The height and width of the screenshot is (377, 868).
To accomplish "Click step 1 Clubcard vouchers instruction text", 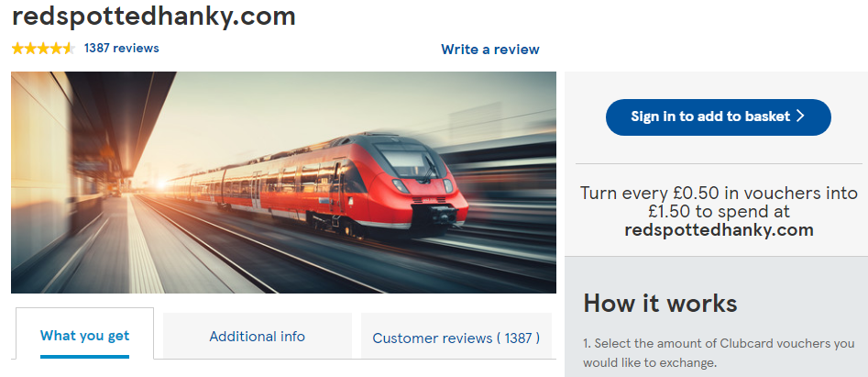I will click(719, 353).
